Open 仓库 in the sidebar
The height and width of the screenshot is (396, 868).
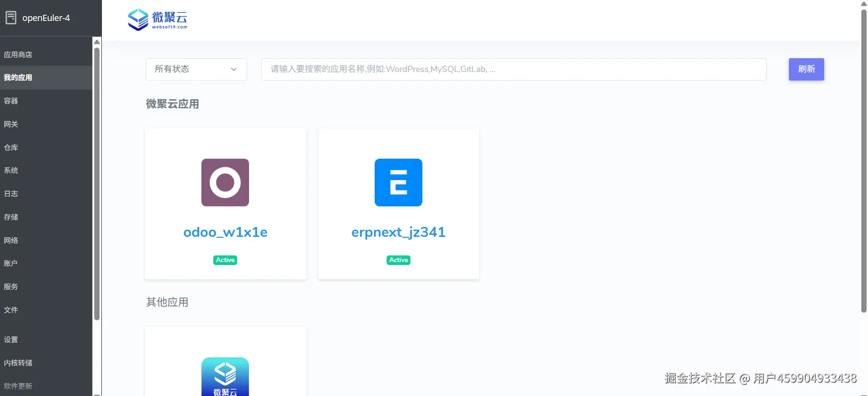tap(46, 148)
